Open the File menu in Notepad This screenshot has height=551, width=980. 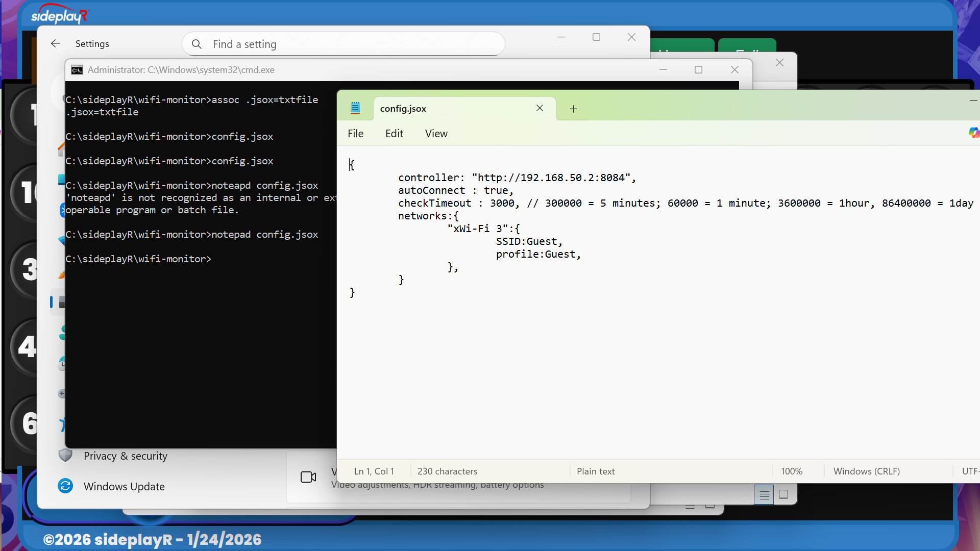[x=355, y=134]
